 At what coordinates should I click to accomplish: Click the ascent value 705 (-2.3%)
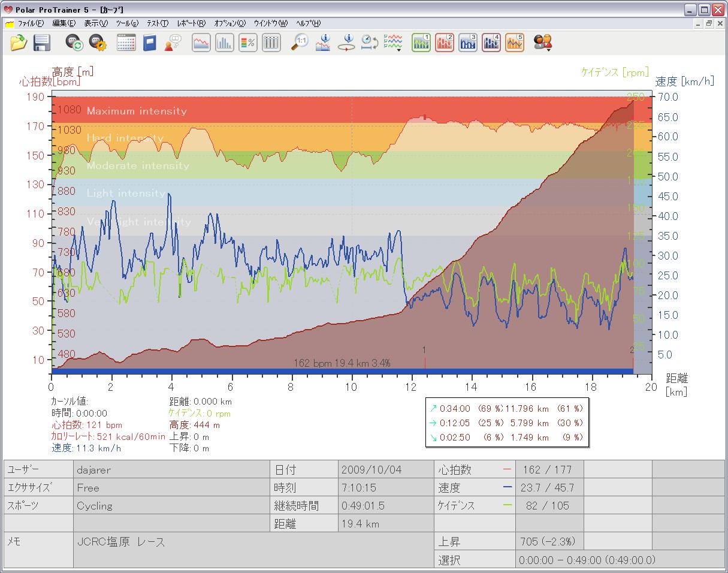pos(549,541)
